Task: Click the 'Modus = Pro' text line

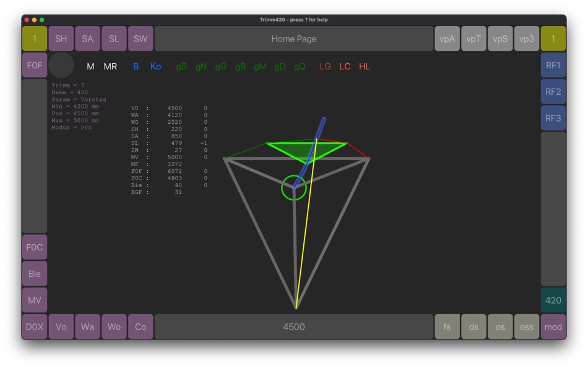Action: tap(72, 128)
